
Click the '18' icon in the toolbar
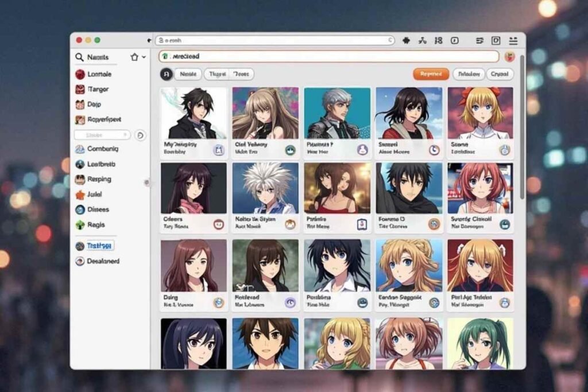point(438,41)
